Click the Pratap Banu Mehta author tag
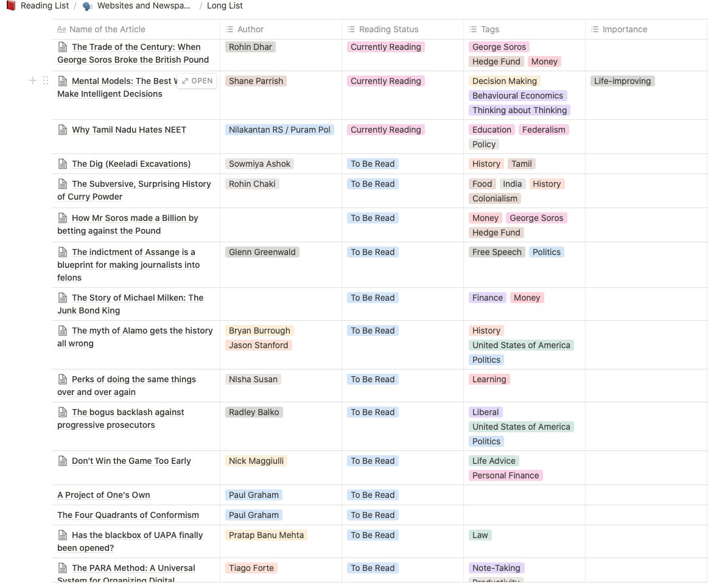The width and height of the screenshot is (708, 588). coord(266,535)
